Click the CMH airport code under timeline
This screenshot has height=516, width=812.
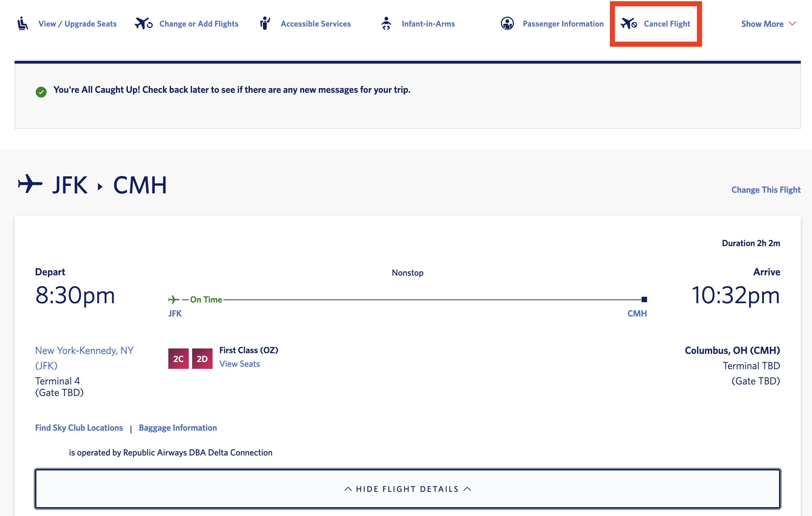coord(637,313)
